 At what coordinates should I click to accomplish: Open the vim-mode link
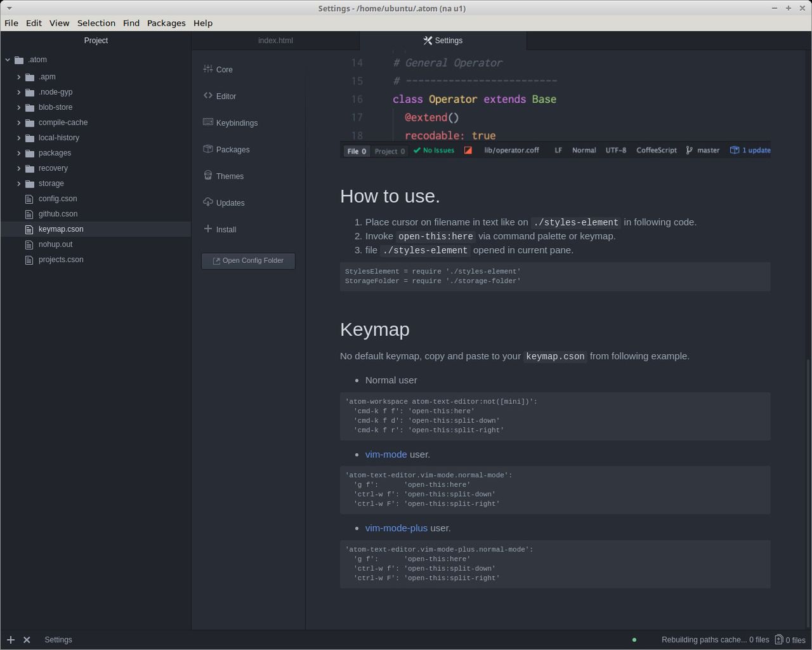point(386,454)
